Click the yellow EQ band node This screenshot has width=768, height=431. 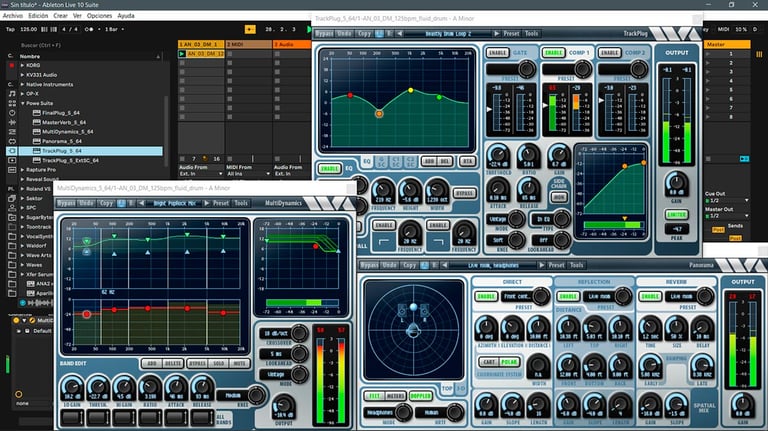pyautogui.click(x=410, y=91)
